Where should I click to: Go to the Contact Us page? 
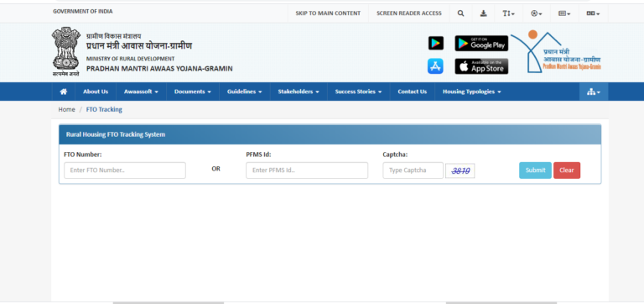click(x=412, y=92)
